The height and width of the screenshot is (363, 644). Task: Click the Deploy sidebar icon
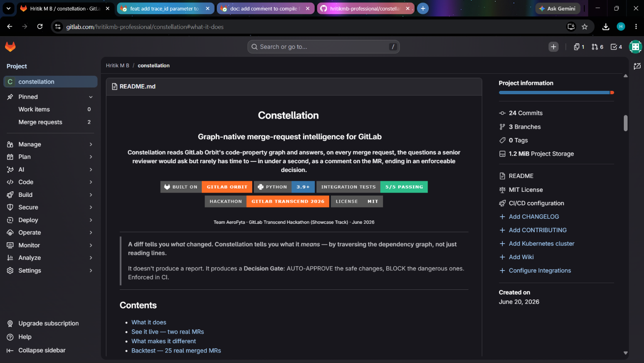(10, 220)
